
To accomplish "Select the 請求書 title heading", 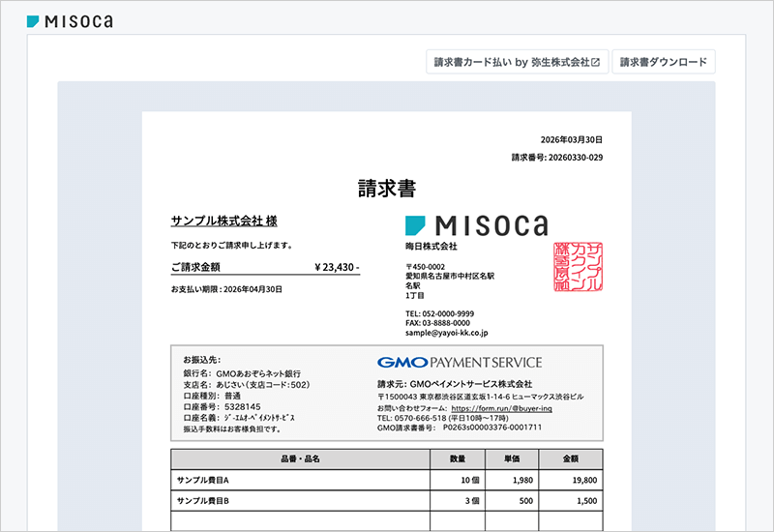I will [x=386, y=188].
